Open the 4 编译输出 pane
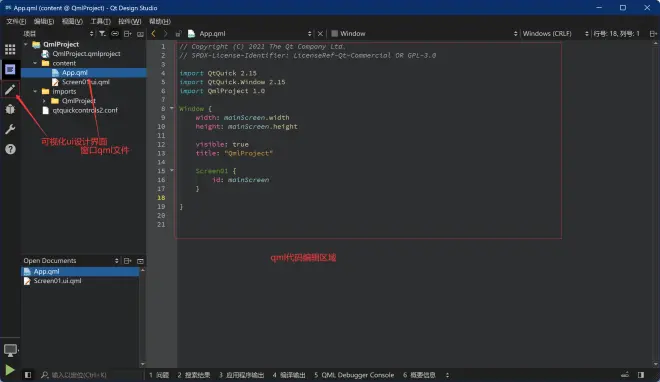 point(289,375)
